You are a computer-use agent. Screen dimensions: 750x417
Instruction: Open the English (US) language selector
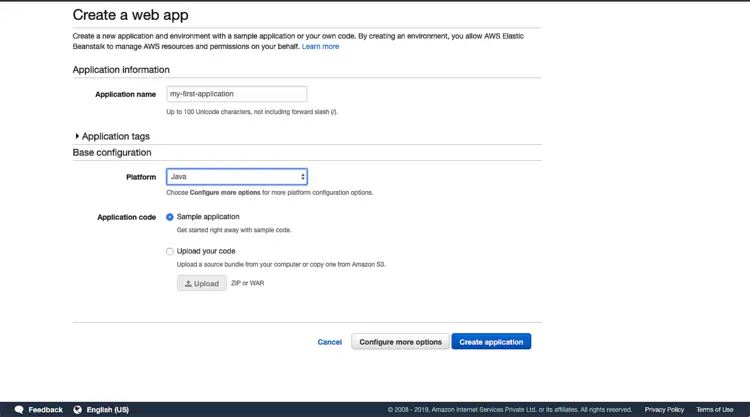(107, 409)
